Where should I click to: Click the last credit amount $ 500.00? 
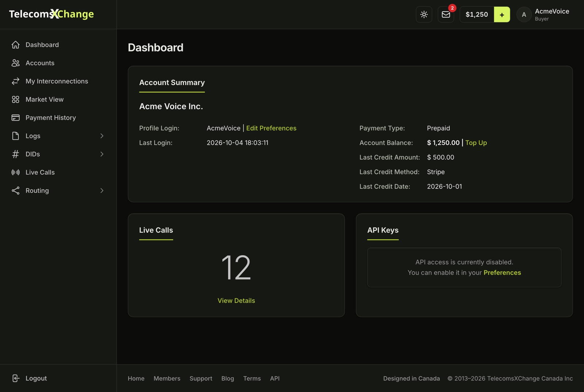pyautogui.click(x=441, y=157)
